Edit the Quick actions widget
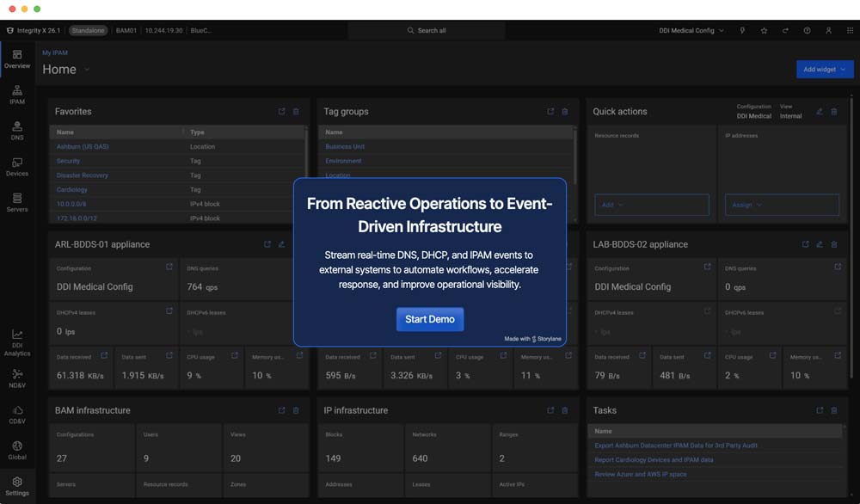Image resolution: width=860 pixels, height=504 pixels. click(x=820, y=111)
